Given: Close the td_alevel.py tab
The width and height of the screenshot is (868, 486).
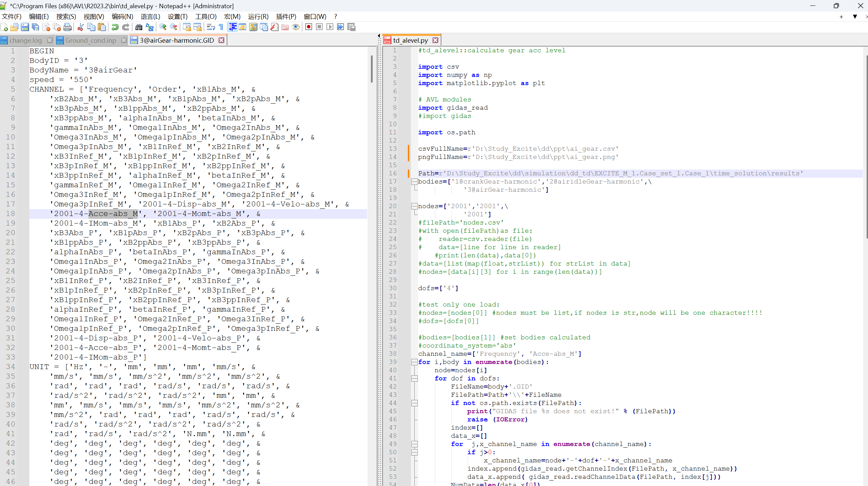Looking at the screenshot, I should pos(435,40).
